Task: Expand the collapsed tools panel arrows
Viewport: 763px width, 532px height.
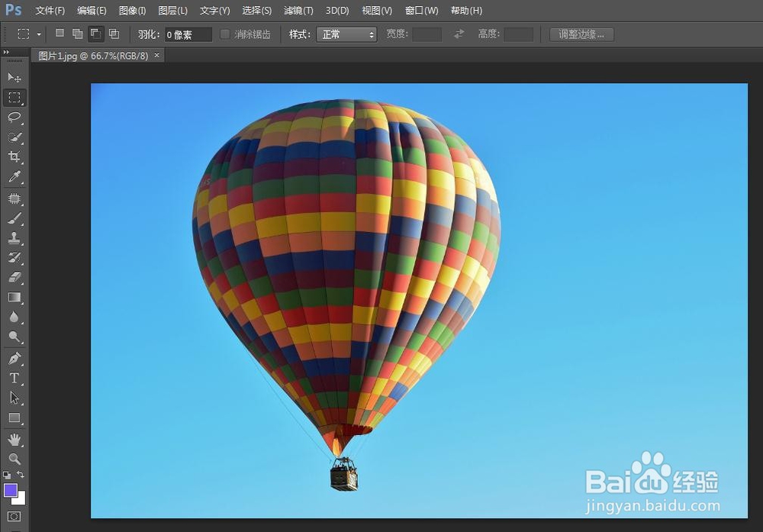Action: point(6,52)
